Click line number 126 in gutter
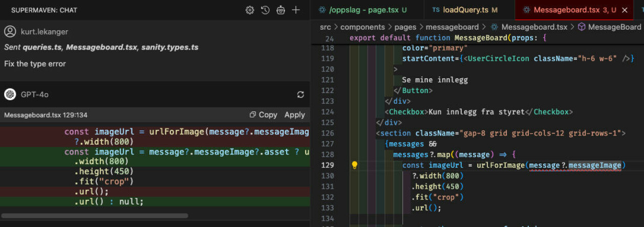Viewport: 644px width, 227px height. pos(327,133)
